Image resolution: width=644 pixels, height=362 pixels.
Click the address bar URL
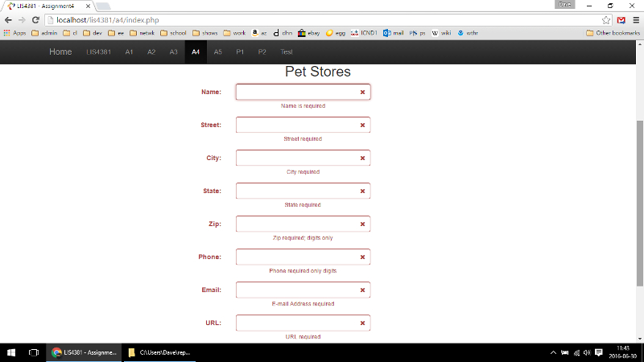pyautogui.click(x=108, y=20)
